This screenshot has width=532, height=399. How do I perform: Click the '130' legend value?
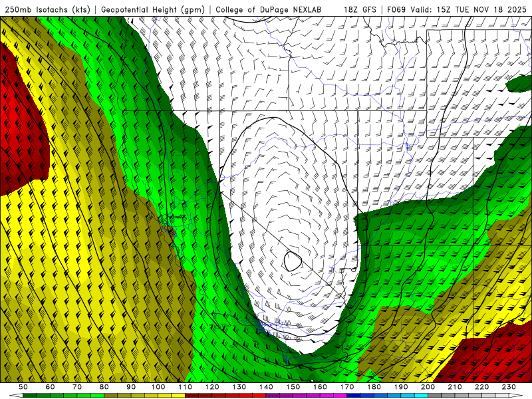point(239,387)
